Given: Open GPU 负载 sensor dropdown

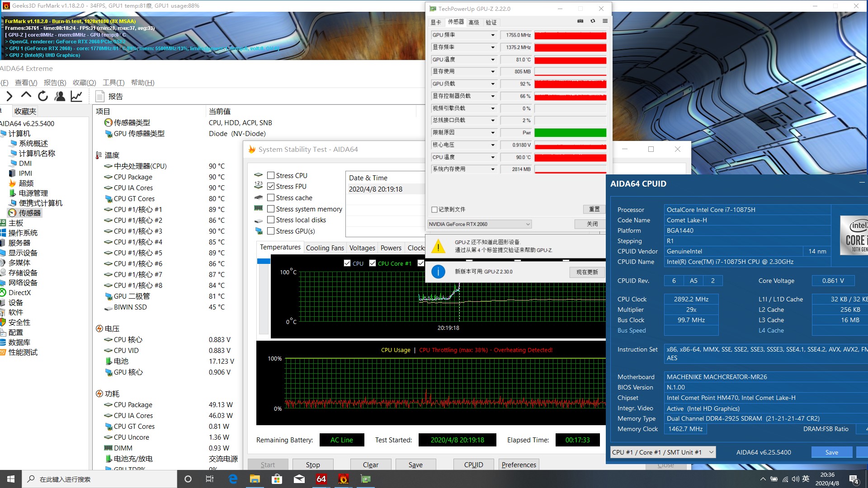Looking at the screenshot, I should (x=493, y=84).
